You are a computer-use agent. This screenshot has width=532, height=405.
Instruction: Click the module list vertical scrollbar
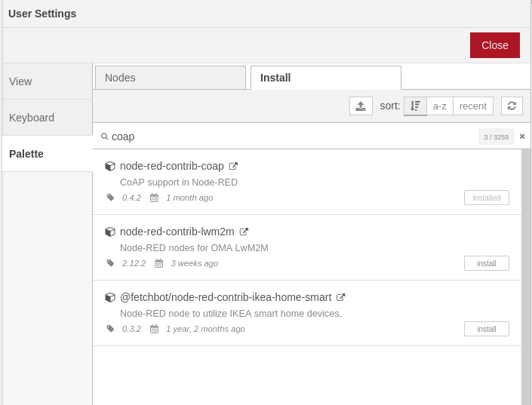coord(526,277)
